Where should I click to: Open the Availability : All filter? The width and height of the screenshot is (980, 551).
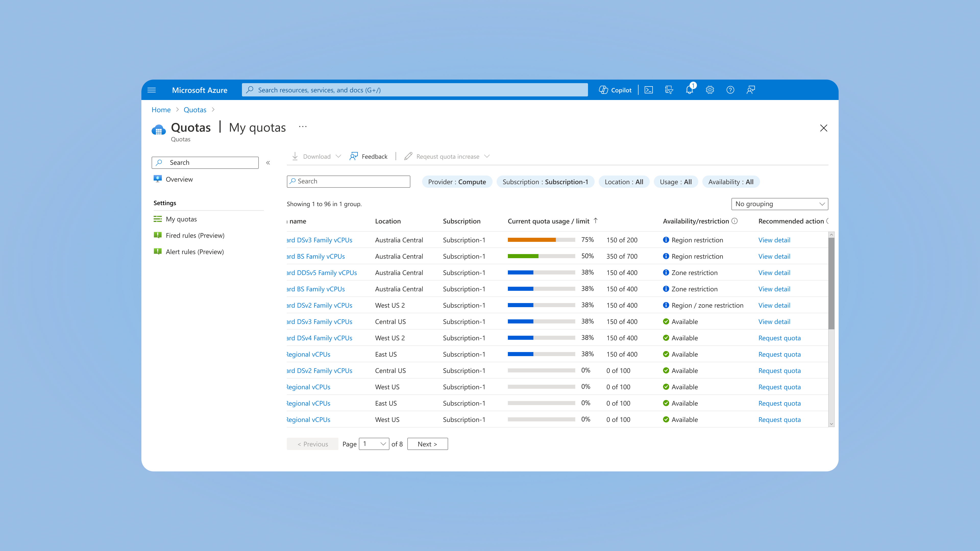coord(731,182)
